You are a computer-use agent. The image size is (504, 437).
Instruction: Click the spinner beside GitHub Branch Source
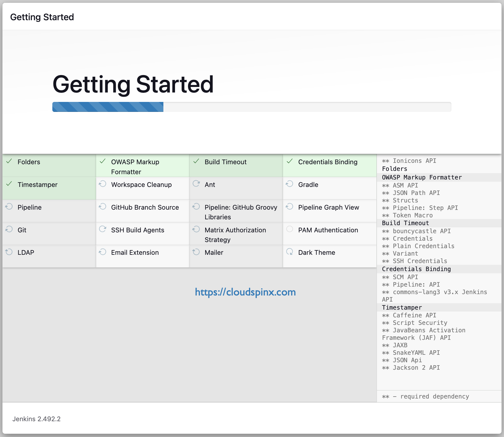[x=103, y=207]
